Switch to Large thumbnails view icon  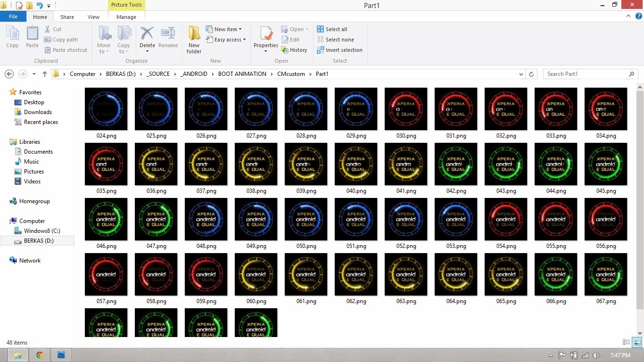637,343
